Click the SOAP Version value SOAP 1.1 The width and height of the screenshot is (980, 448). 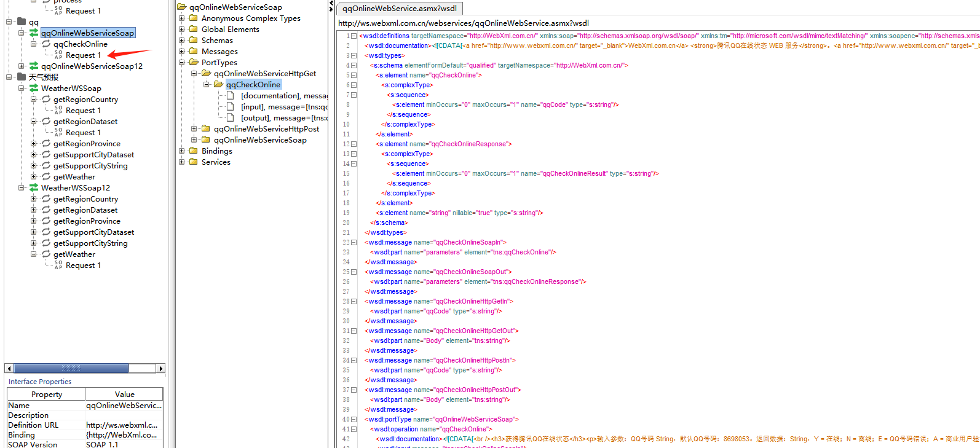tap(124, 444)
